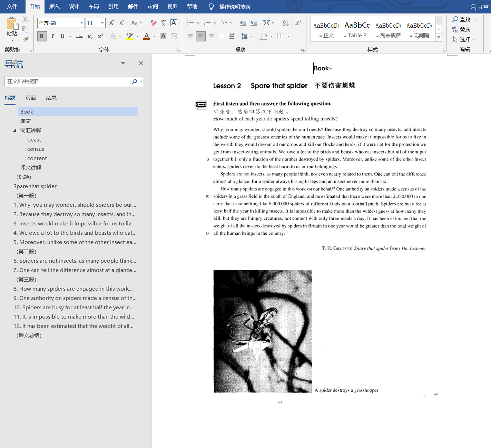Click the 操作说明搜索 tell-me box
491x448 pixels.
(x=235, y=7)
